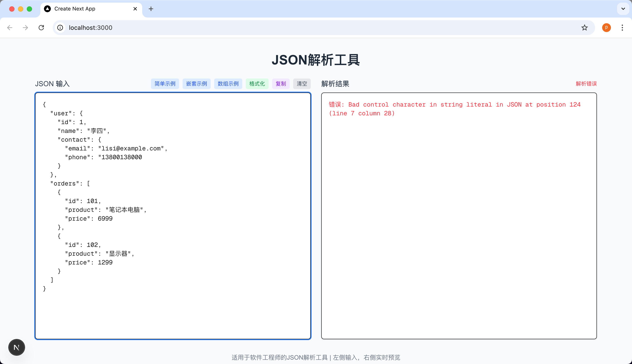Load the 简单示例 sample JSON
This screenshot has width=632, height=364.
tap(165, 84)
